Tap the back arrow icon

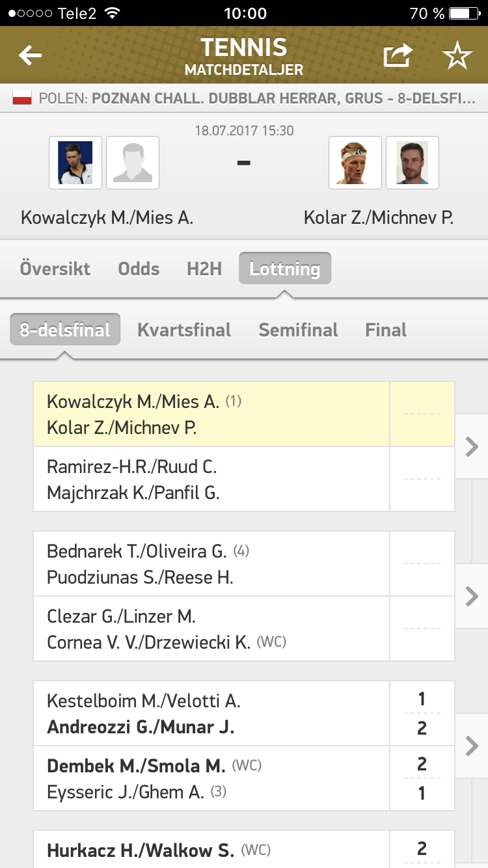click(x=30, y=55)
